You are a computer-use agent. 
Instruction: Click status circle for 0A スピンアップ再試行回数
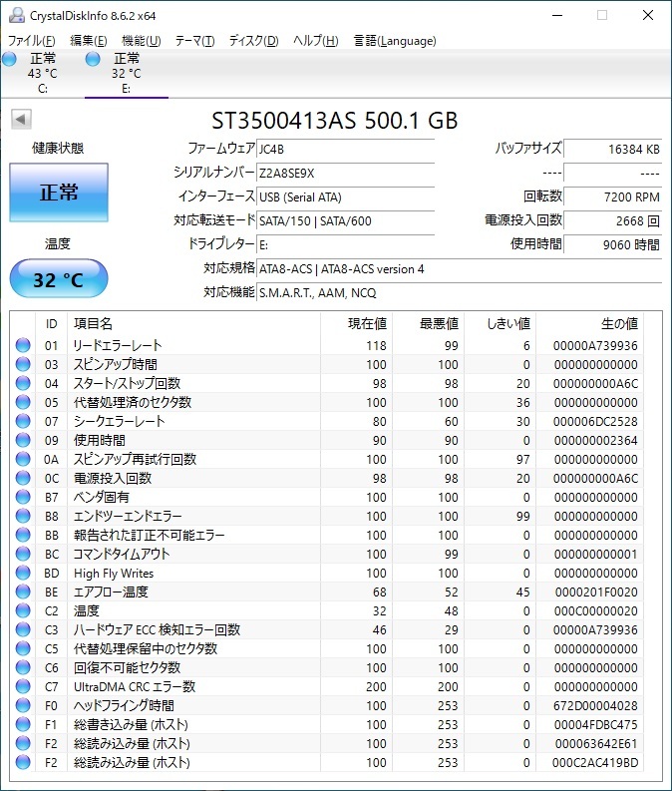click(23, 459)
